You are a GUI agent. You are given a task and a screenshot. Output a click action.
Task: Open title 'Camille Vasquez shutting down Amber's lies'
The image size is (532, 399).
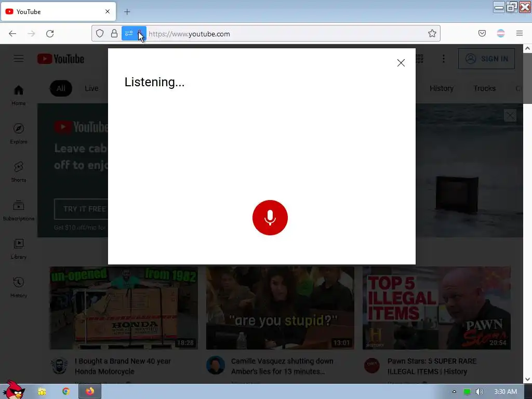click(x=282, y=366)
